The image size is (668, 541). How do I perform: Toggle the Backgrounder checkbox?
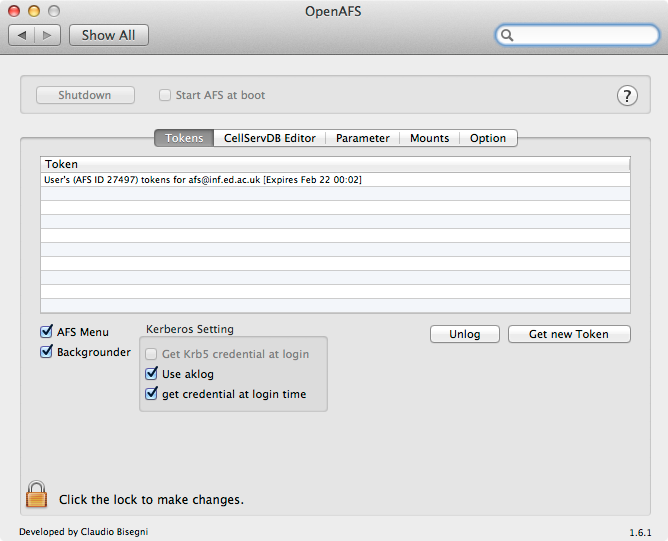[x=46, y=352]
